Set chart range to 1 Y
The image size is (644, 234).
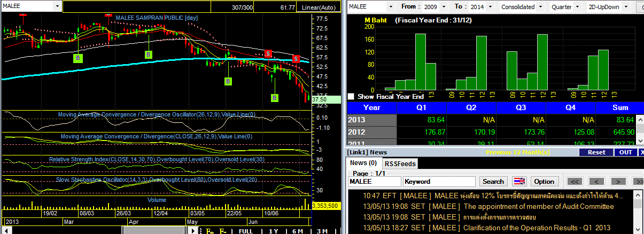point(273,231)
